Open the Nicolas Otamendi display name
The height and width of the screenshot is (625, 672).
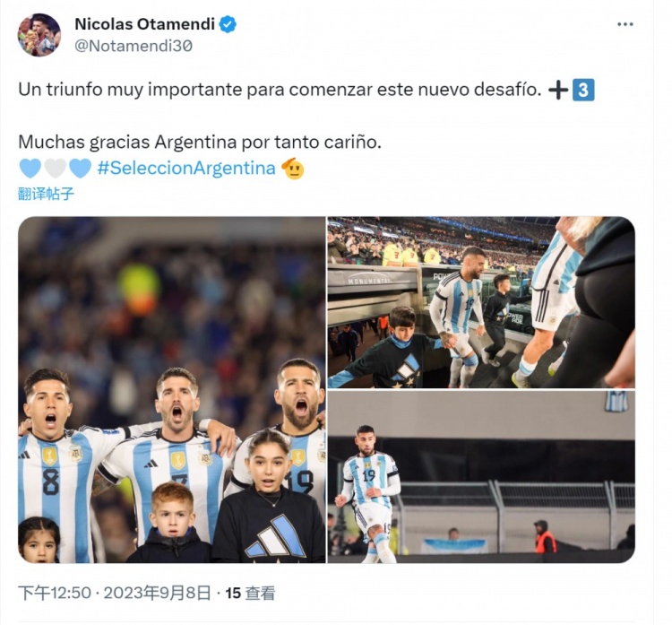pyautogui.click(x=144, y=24)
